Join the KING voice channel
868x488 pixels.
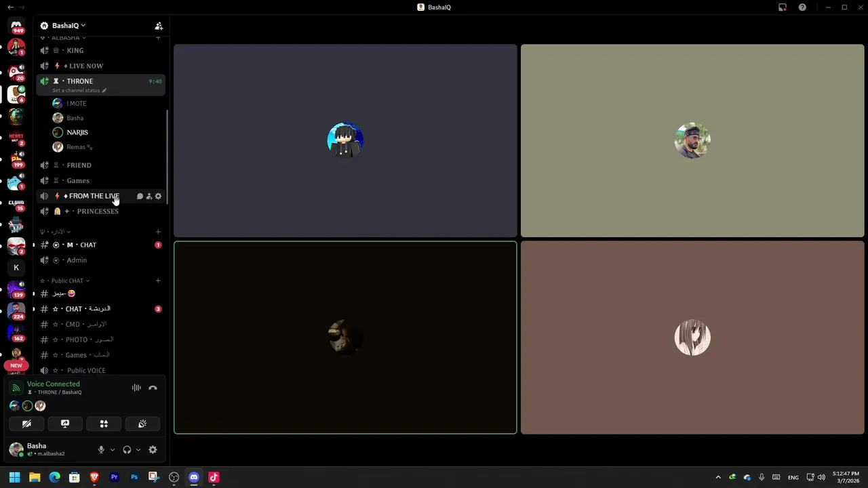pyautogui.click(x=100, y=51)
